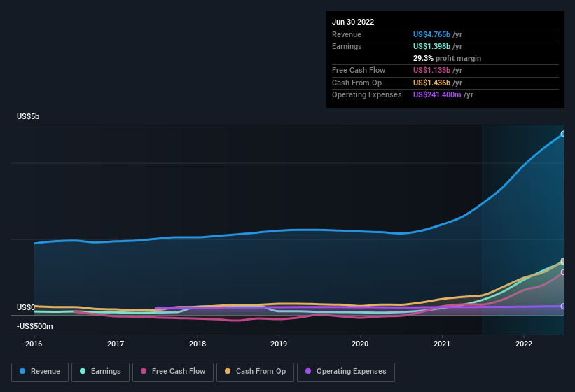Image resolution: width=575 pixels, height=392 pixels.
Task: Toggle the Operating Expenses legend button
Action: [x=345, y=372]
